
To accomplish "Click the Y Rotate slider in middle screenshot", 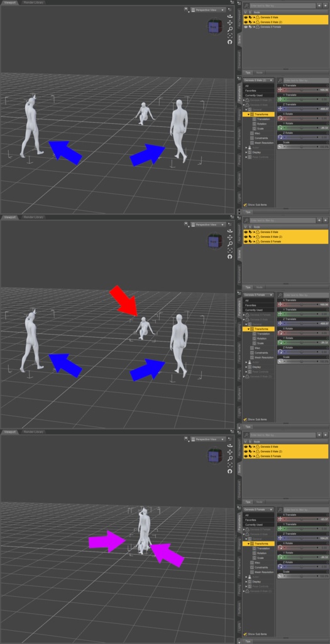I will tap(301, 343).
